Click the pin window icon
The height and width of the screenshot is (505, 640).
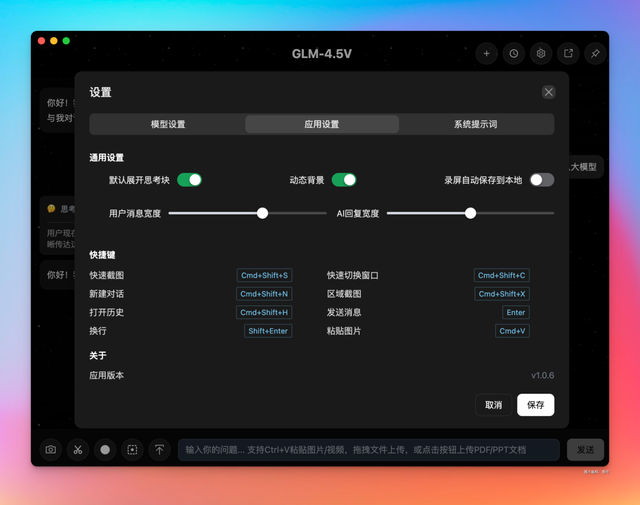tap(595, 53)
